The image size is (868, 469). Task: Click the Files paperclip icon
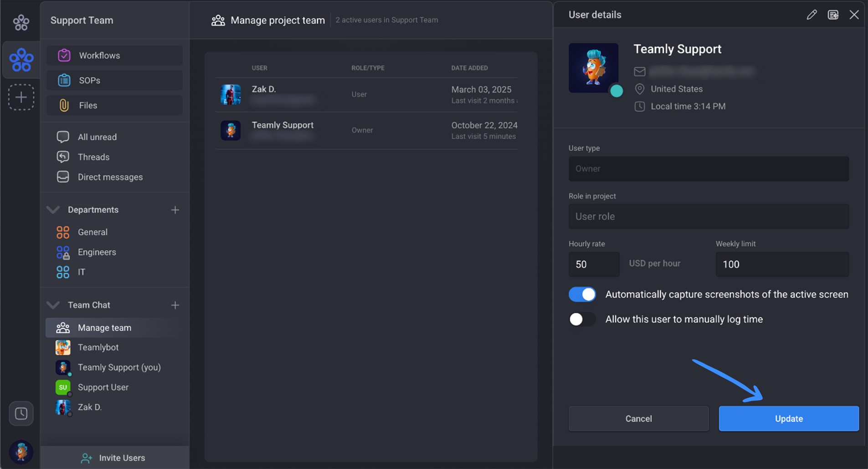[x=64, y=105]
